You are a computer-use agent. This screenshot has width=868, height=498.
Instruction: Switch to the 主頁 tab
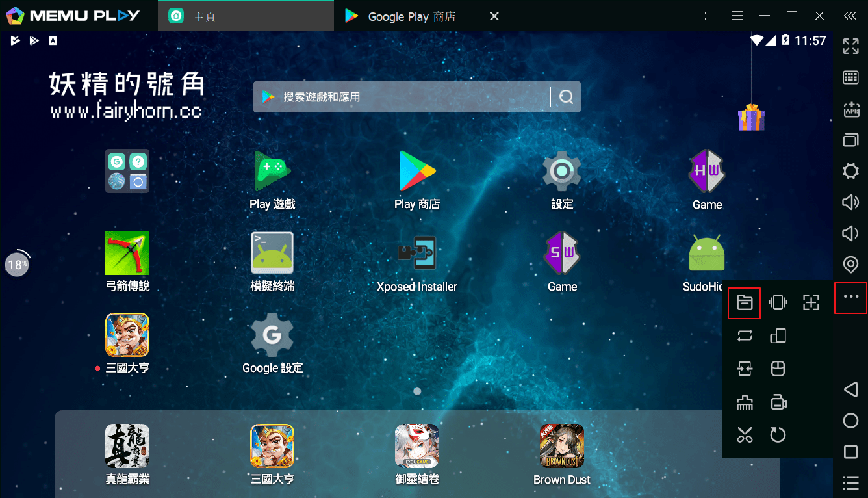(x=246, y=16)
